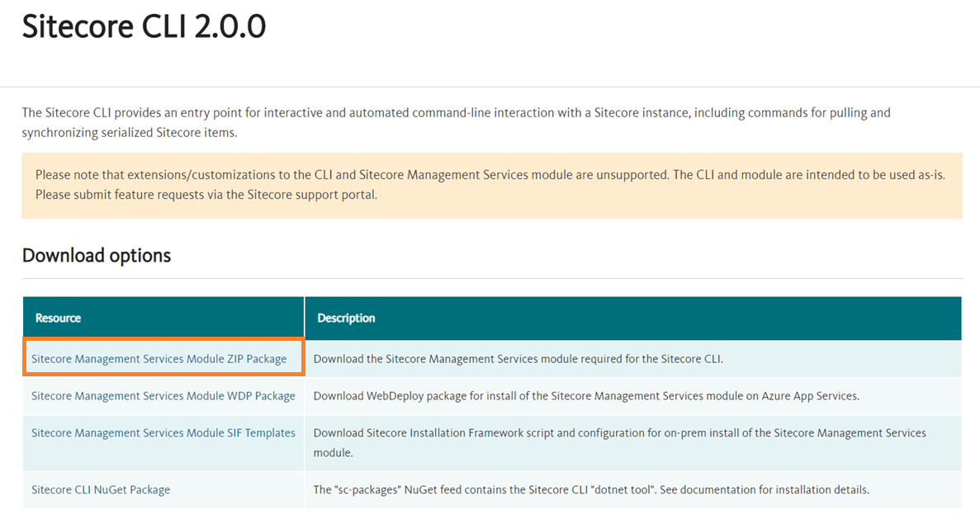Click intro paragraph 'The Sitecore CLI provides an entry point'
980x524 pixels.
click(457, 122)
